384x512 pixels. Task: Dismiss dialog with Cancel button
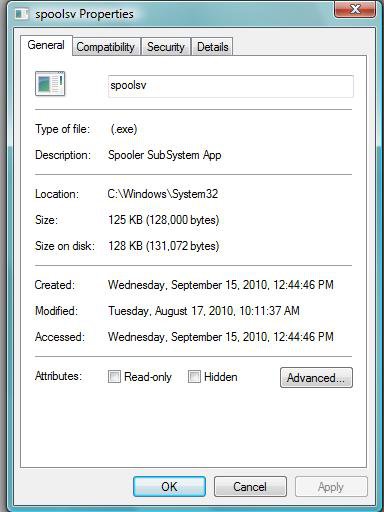point(250,487)
